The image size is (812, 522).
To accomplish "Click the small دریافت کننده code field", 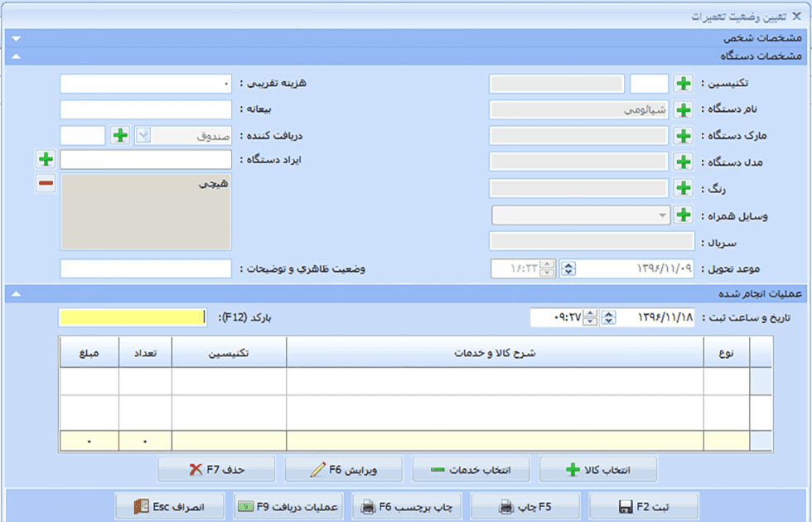I will (x=82, y=136).
